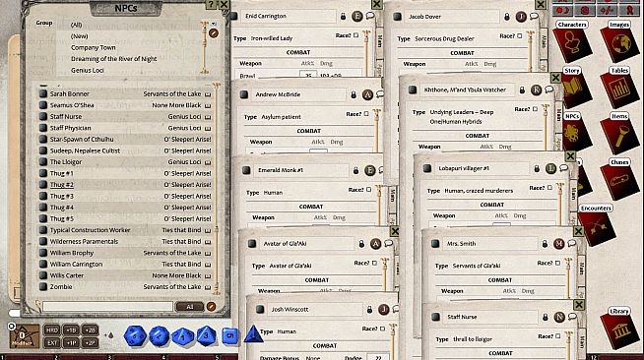Open the Library sidebar book
The width and height of the screenshot is (644, 360).
[619, 328]
